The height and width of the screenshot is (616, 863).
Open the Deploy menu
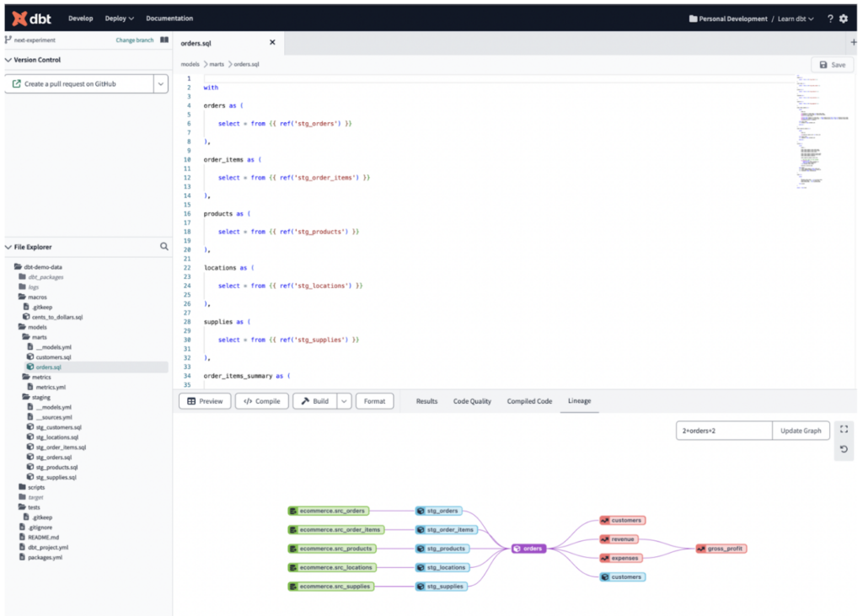(119, 18)
